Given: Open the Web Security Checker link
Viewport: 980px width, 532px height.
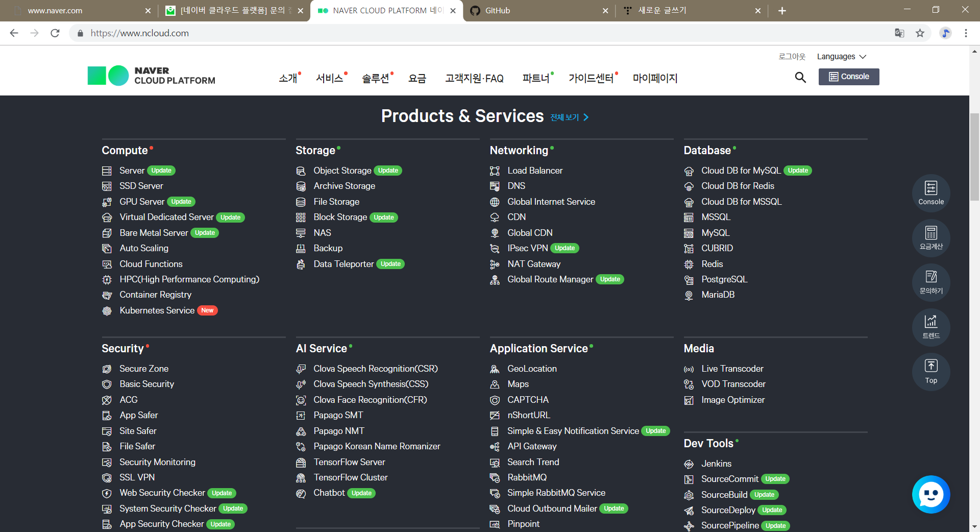Looking at the screenshot, I should tap(162, 493).
